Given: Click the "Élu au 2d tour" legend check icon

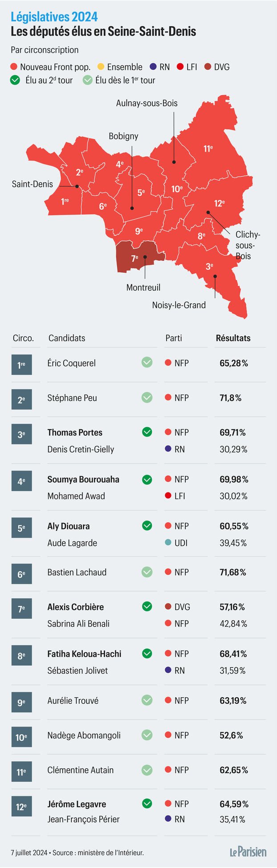Looking at the screenshot, I should point(16,81).
